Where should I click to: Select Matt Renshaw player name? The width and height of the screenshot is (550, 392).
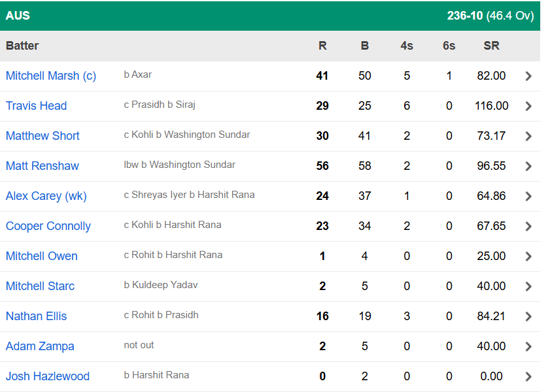click(x=43, y=166)
